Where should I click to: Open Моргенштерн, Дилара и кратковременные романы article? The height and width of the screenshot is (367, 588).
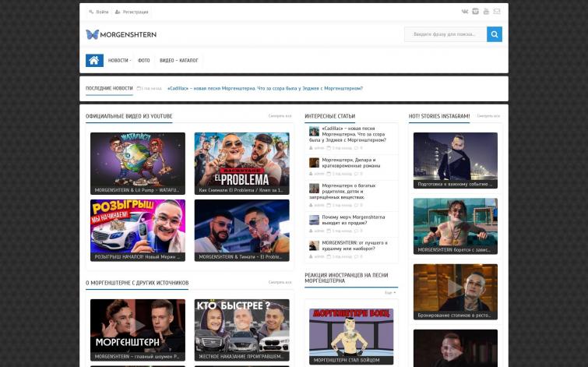[351, 163]
